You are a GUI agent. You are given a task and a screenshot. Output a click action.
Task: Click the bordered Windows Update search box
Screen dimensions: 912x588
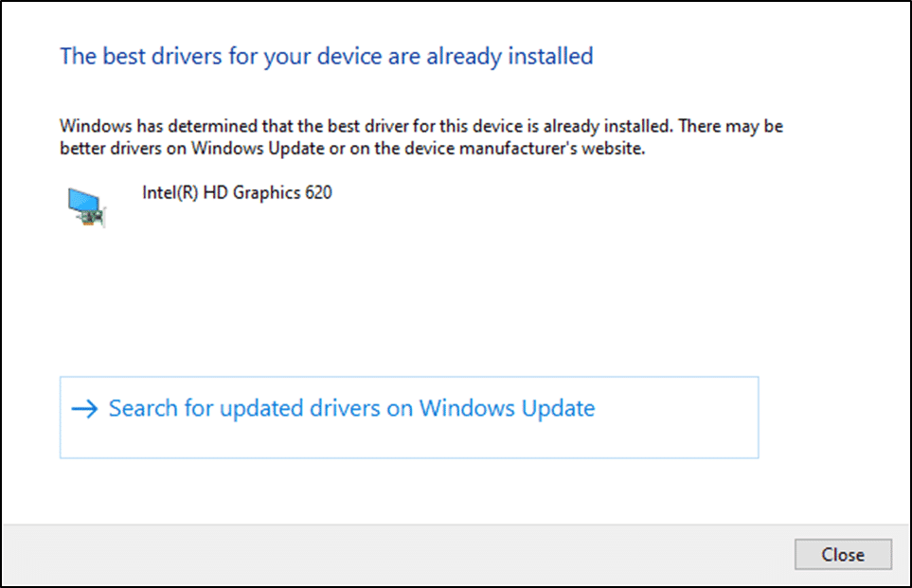[408, 417]
